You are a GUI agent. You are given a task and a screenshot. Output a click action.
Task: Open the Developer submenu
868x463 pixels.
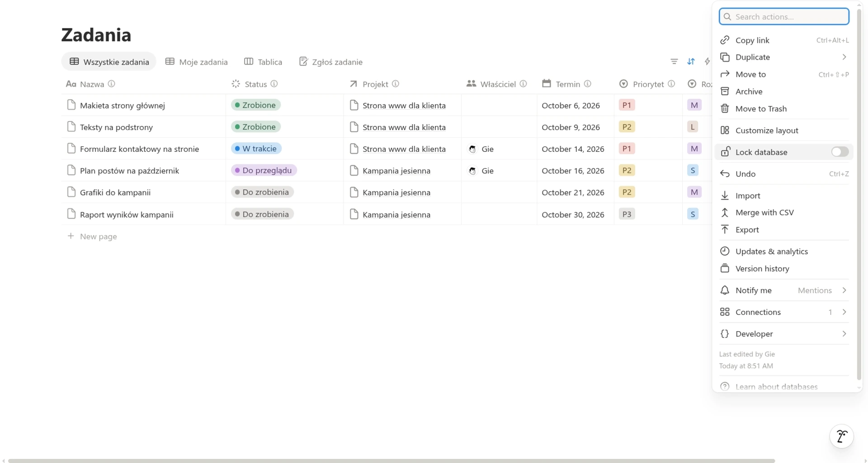tap(844, 333)
